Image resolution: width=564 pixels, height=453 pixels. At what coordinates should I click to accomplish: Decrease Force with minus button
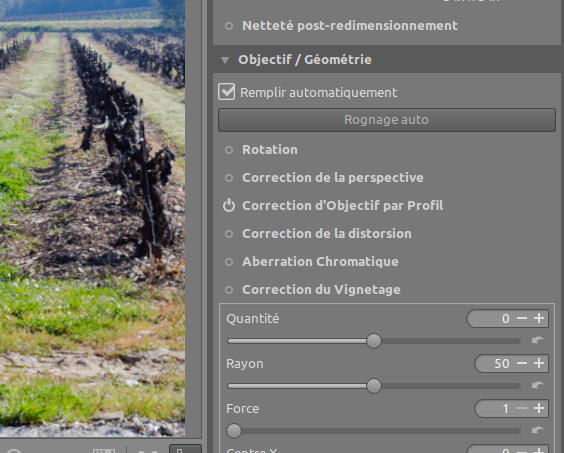(x=522, y=408)
